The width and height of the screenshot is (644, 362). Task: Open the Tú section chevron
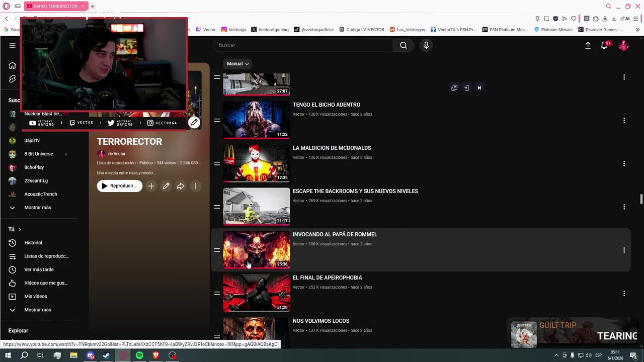coord(20,230)
